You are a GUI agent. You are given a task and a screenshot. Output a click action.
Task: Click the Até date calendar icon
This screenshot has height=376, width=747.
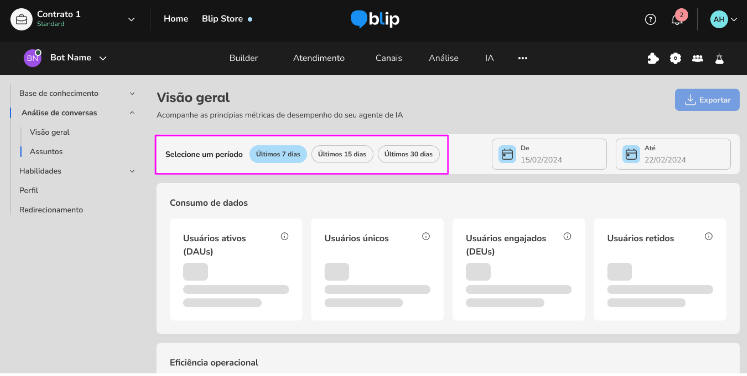click(x=631, y=154)
